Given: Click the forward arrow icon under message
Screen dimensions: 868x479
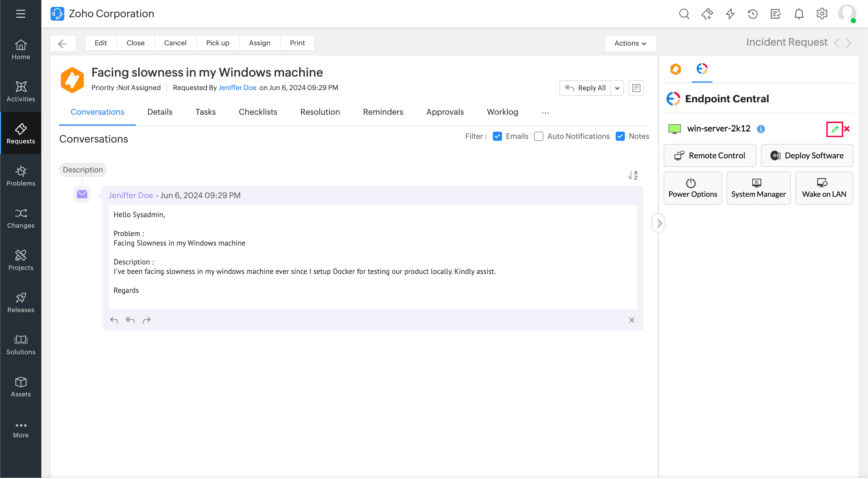Looking at the screenshot, I should pyautogui.click(x=147, y=320).
